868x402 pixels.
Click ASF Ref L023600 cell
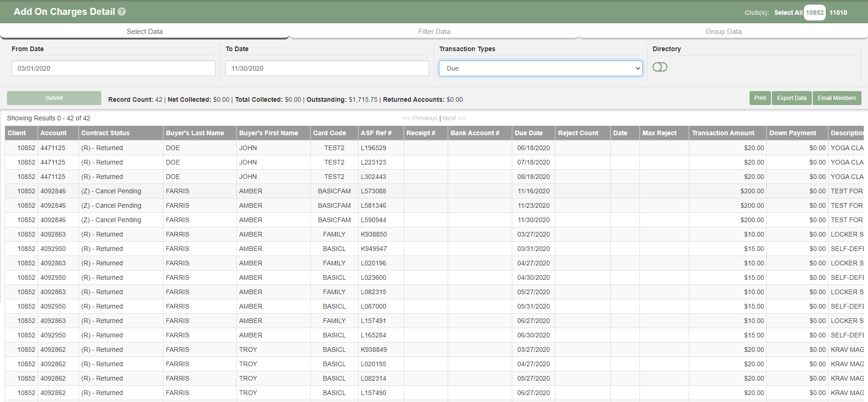click(x=381, y=277)
